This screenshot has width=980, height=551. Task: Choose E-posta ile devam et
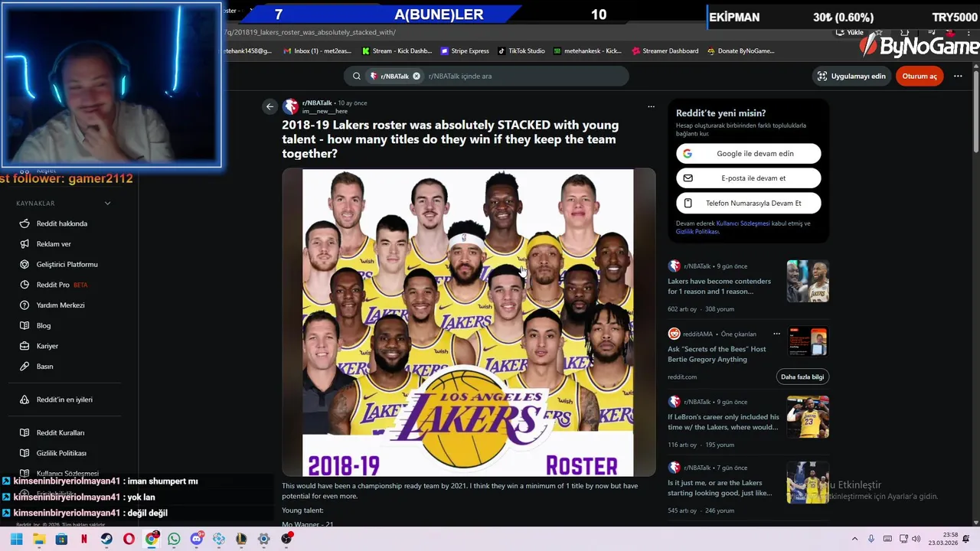(748, 178)
